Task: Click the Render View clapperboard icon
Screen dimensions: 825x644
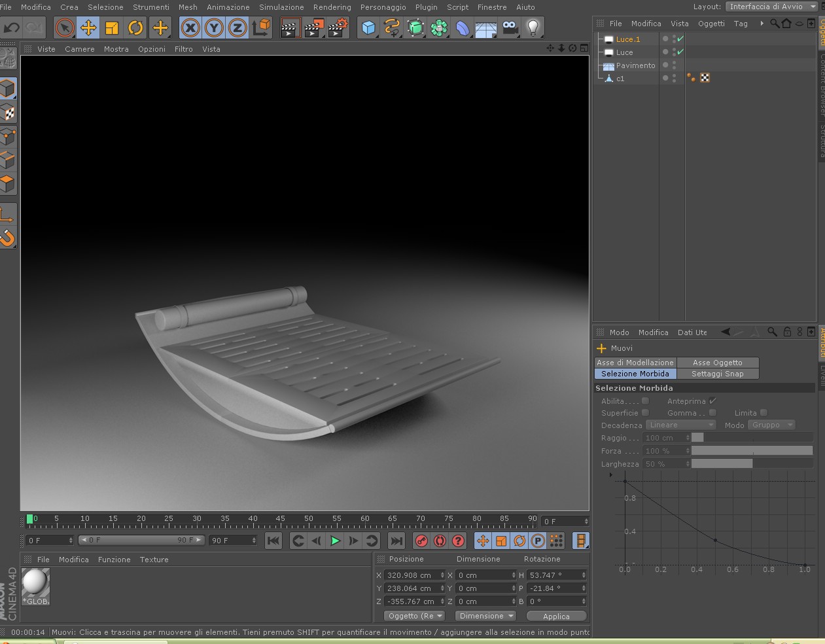Action: pos(290,27)
